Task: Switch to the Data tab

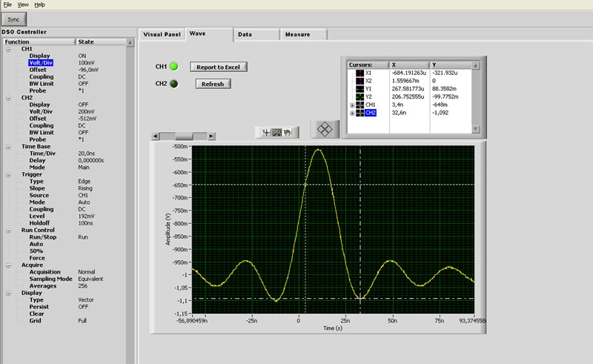Action: [x=256, y=34]
